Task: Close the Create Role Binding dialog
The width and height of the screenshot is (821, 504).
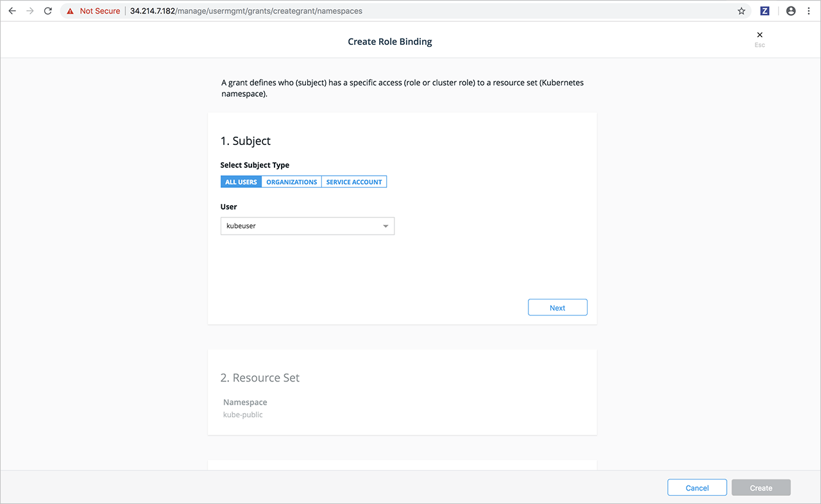Action: pyautogui.click(x=759, y=35)
